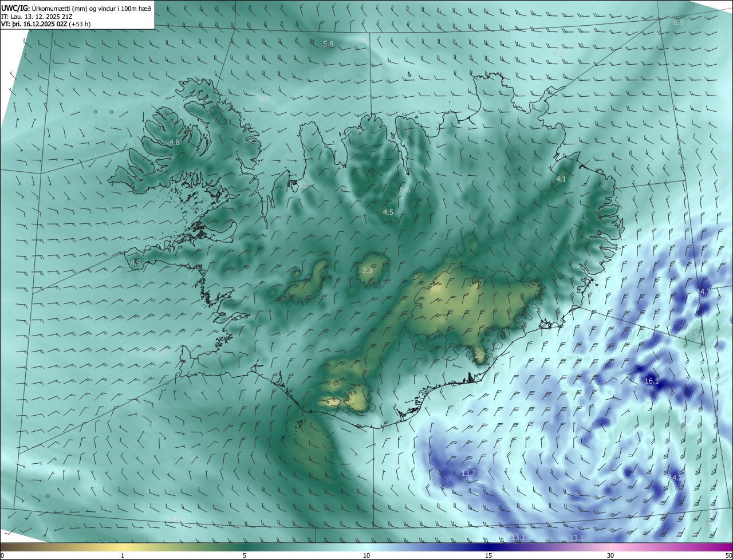This screenshot has width=733, height=560.
Task: Click the 5.8 value label north of Iceland
Action: click(x=328, y=44)
